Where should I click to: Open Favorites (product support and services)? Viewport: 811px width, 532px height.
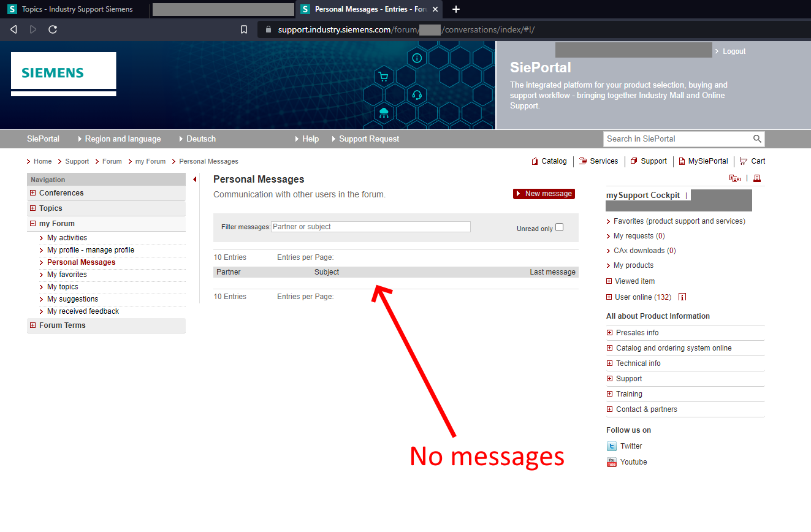point(679,221)
